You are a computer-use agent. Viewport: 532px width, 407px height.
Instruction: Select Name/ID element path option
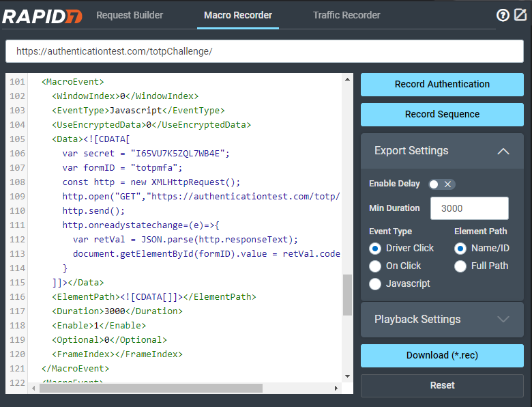pos(460,248)
